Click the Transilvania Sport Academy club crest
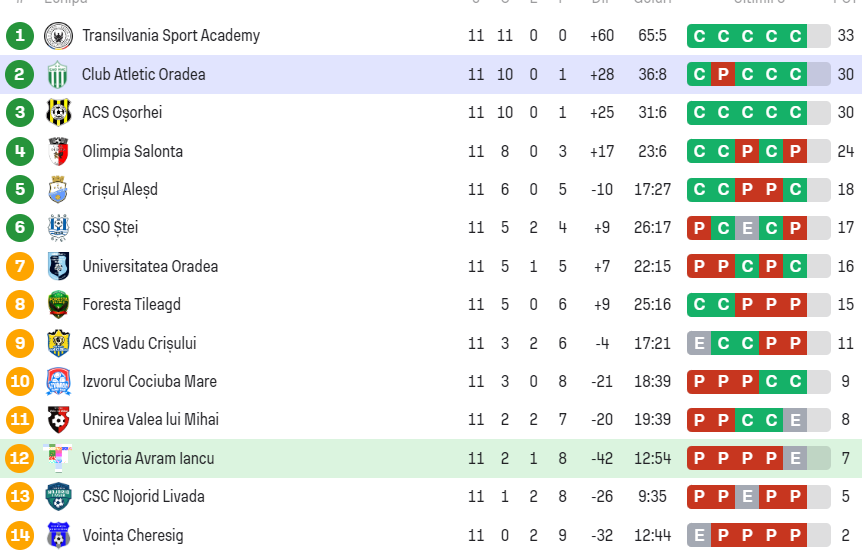The height and width of the screenshot is (558, 862). click(x=59, y=36)
